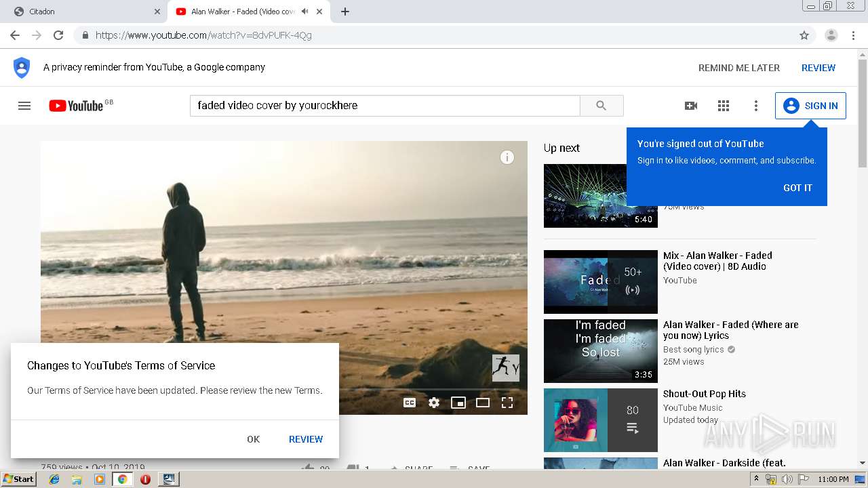The width and height of the screenshot is (868, 488).
Task: Open the YouTube hamburger guide menu
Action: [24, 106]
